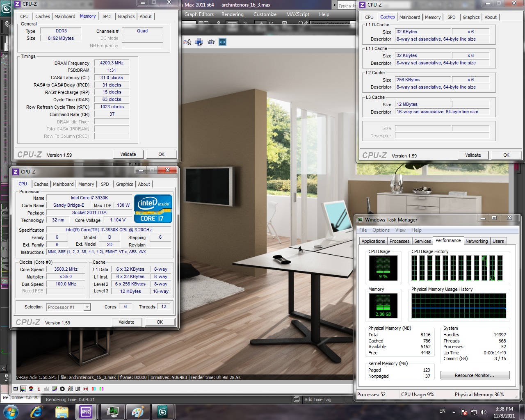This screenshot has width=525, height=420.
Task: Click the green/magenta stereo glasses icon
Action: (x=101, y=389)
